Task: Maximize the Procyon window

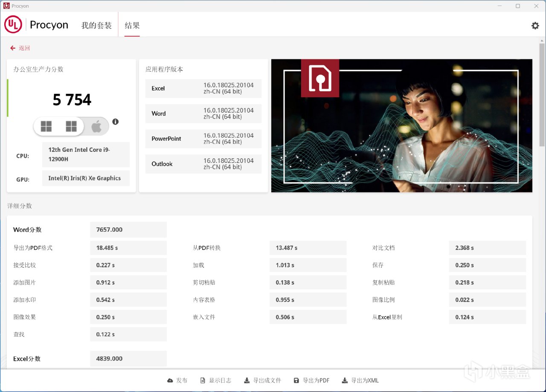Action: [x=518, y=6]
